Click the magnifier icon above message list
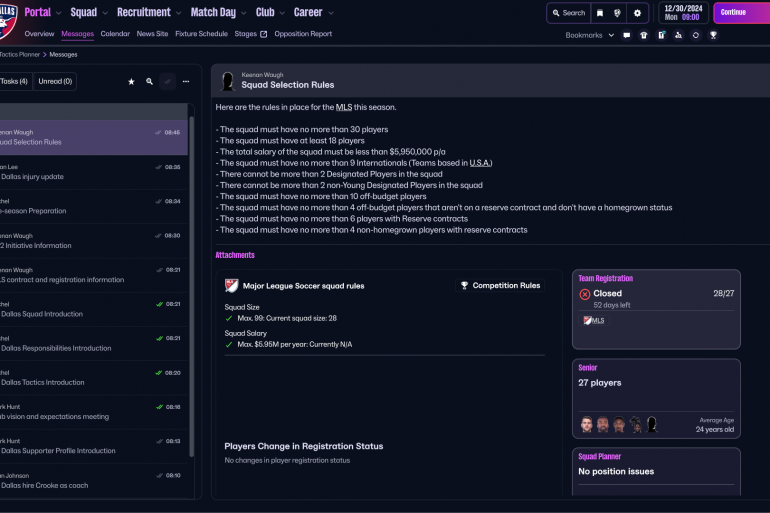The width and height of the screenshot is (770, 513). pos(149,82)
